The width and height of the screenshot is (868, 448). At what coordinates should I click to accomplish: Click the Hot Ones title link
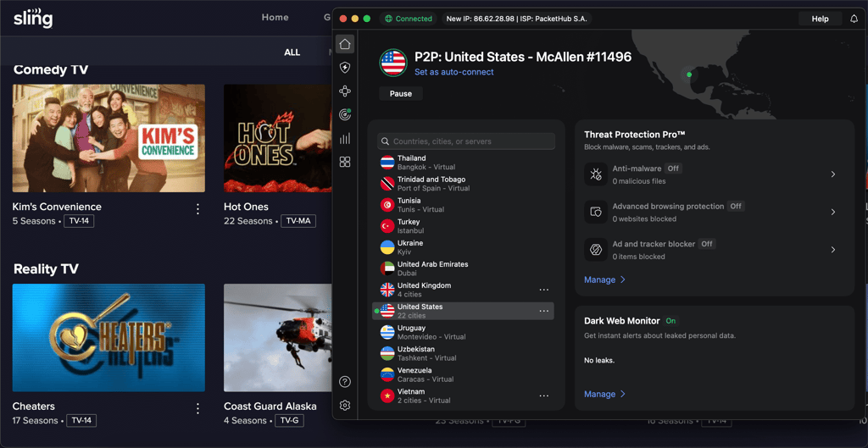pos(246,207)
